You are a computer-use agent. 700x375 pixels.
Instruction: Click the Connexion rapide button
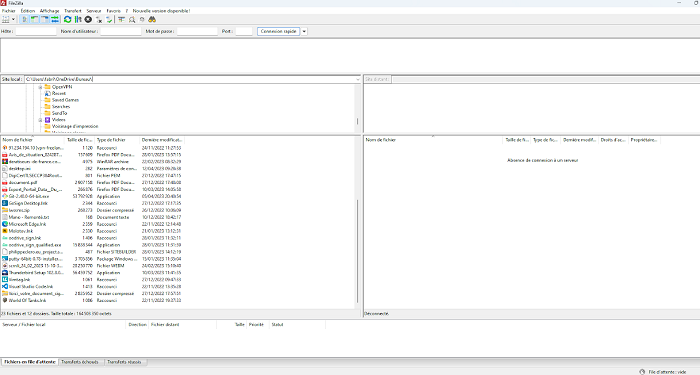[278, 31]
